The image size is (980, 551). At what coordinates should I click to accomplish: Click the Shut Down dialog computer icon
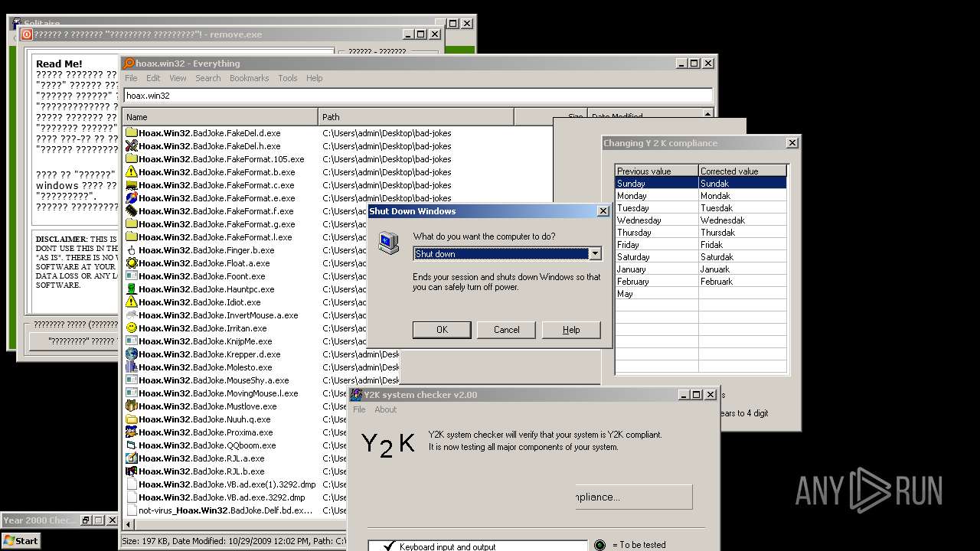point(389,243)
